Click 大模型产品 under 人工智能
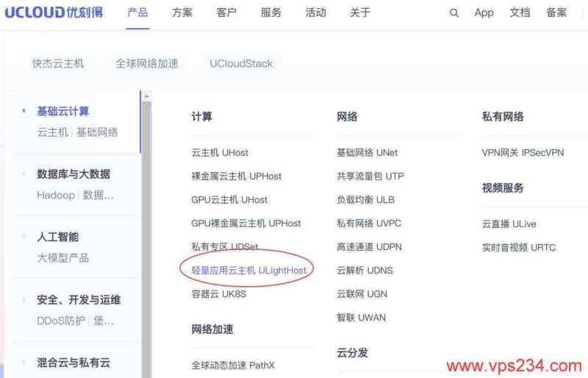The width and height of the screenshot is (588, 378). [63, 258]
